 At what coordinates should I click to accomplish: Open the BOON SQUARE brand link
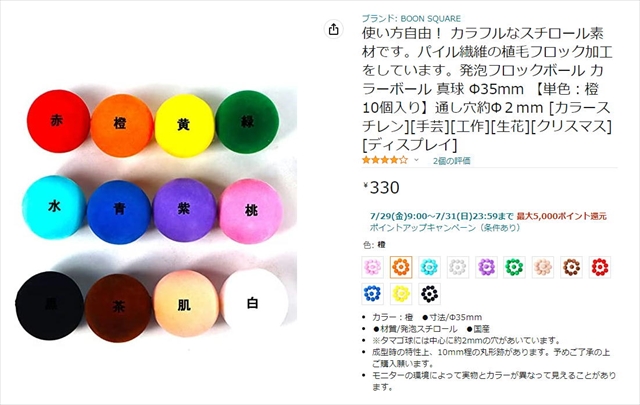[x=411, y=18]
